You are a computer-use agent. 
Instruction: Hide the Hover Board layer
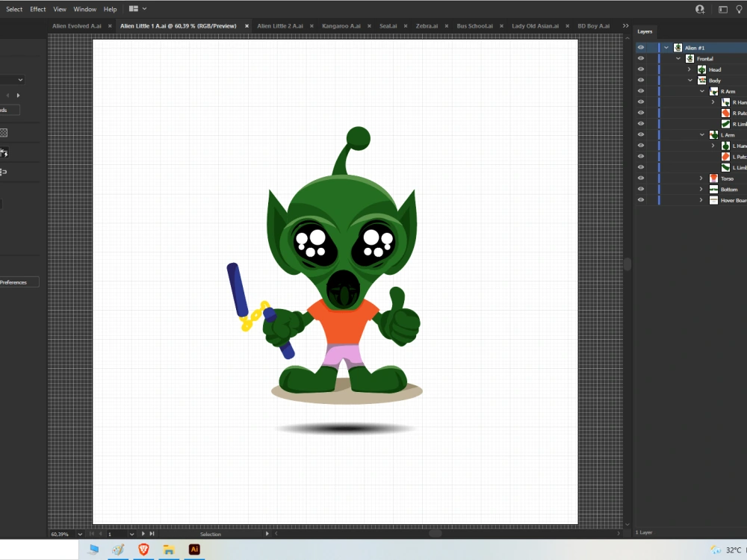coord(640,200)
